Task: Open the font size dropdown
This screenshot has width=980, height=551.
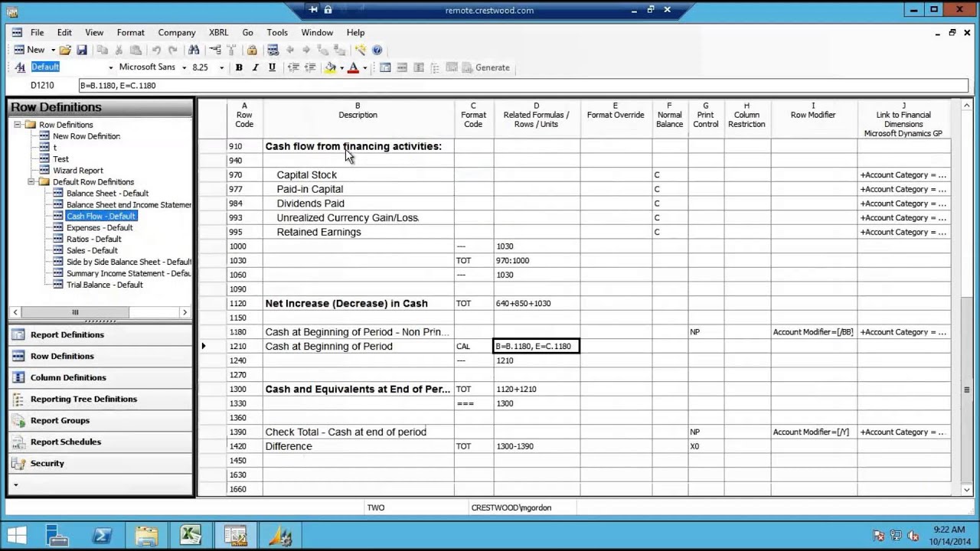Action: tap(222, 67)
